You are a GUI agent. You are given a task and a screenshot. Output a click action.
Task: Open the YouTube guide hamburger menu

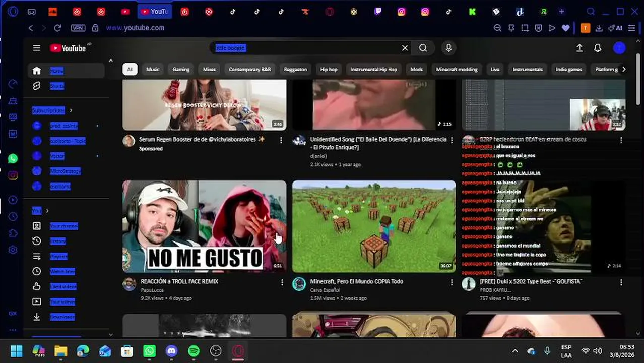click(x=36, y=48)
